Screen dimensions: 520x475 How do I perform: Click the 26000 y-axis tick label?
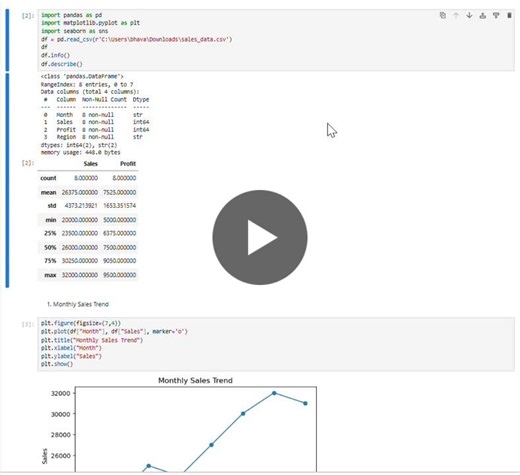click(60, 456)
